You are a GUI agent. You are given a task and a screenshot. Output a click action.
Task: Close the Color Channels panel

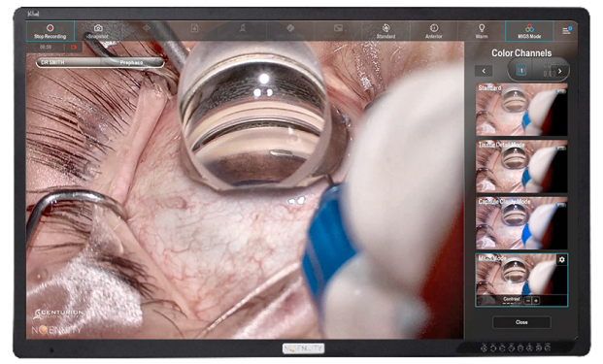point(521,322)
